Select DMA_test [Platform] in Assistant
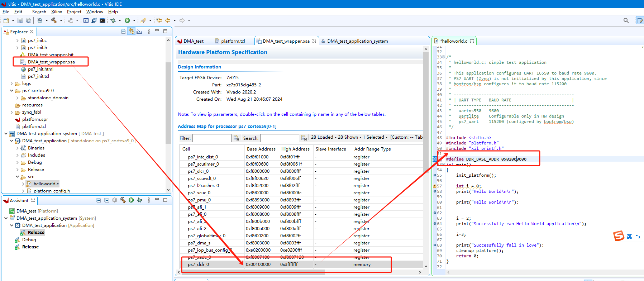The height and width of the screenshot is (281, 644). tap(37, 211)
